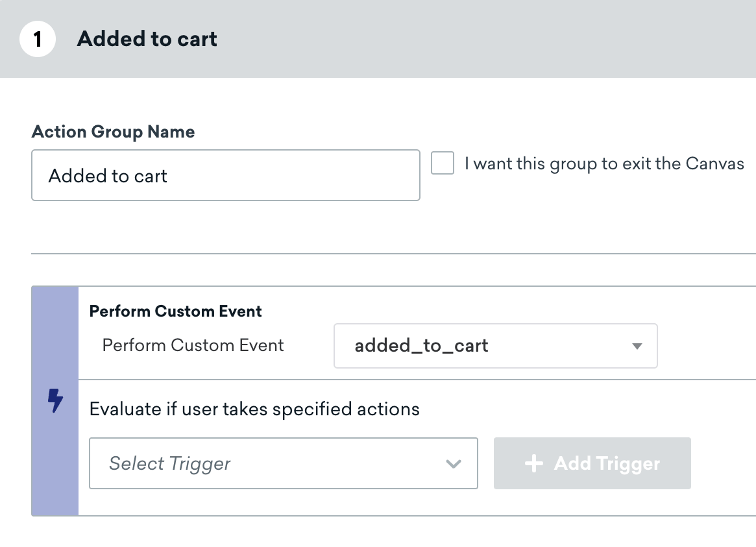Enable 'I want this group to exit the Canvas'
This screenshot has height=547, width=756.
443,163
